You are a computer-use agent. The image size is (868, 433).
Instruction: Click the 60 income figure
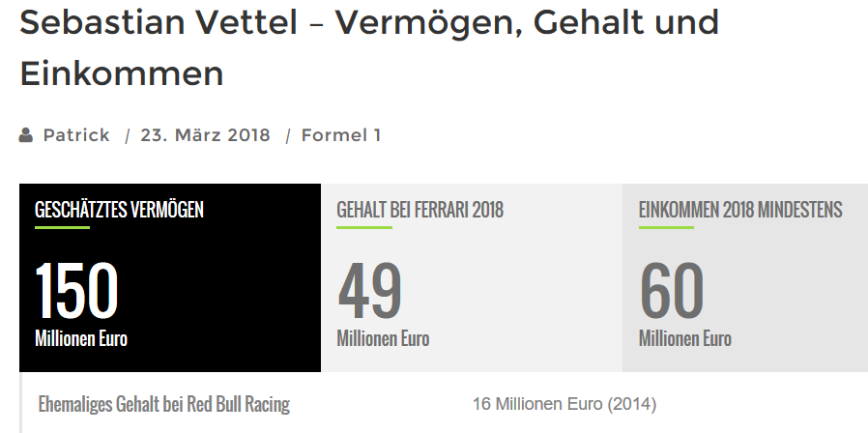tap(672, 291)
